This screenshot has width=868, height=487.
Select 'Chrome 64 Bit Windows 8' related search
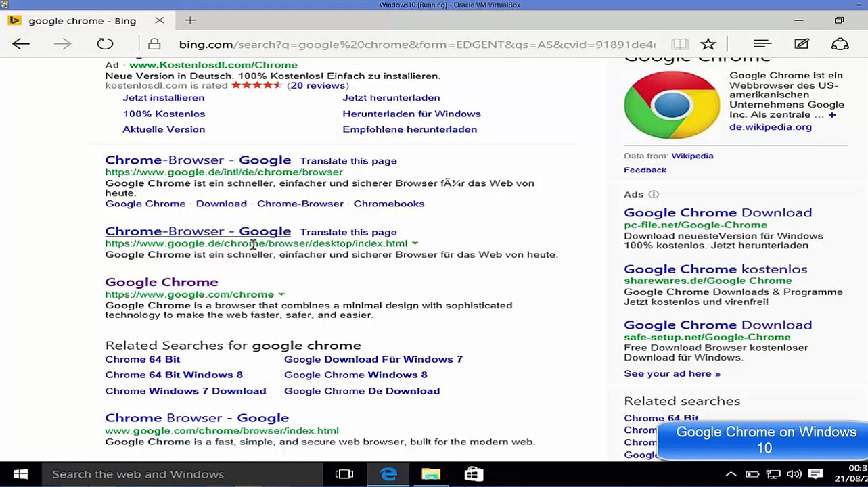pos(174,375)
